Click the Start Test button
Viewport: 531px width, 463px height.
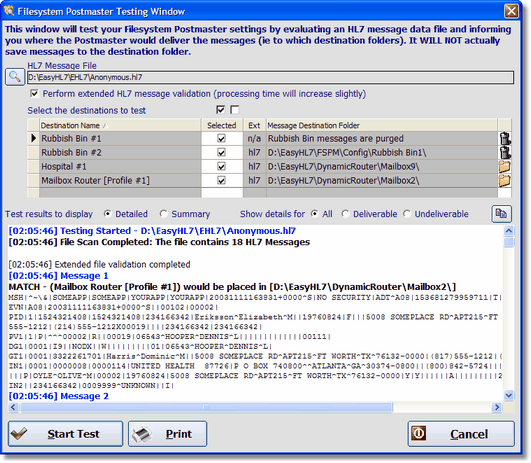tap(65, 434)
